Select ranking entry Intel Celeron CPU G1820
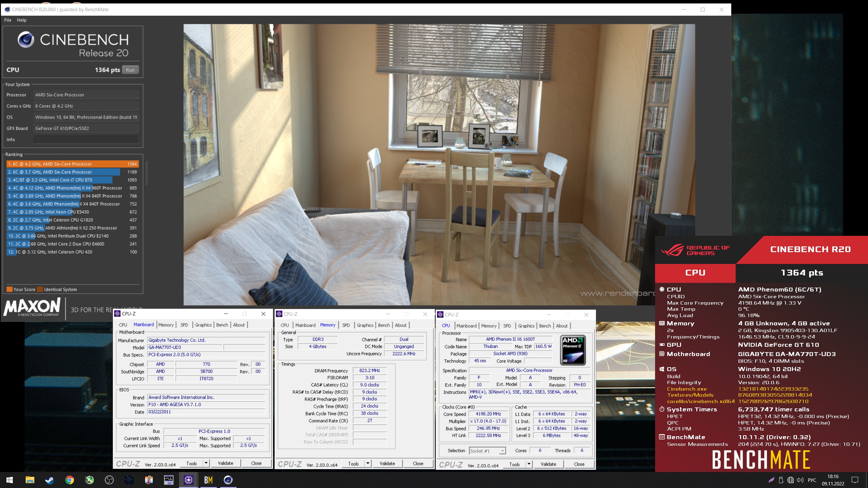This screenshot has height=488, width=868. point(73,220)
